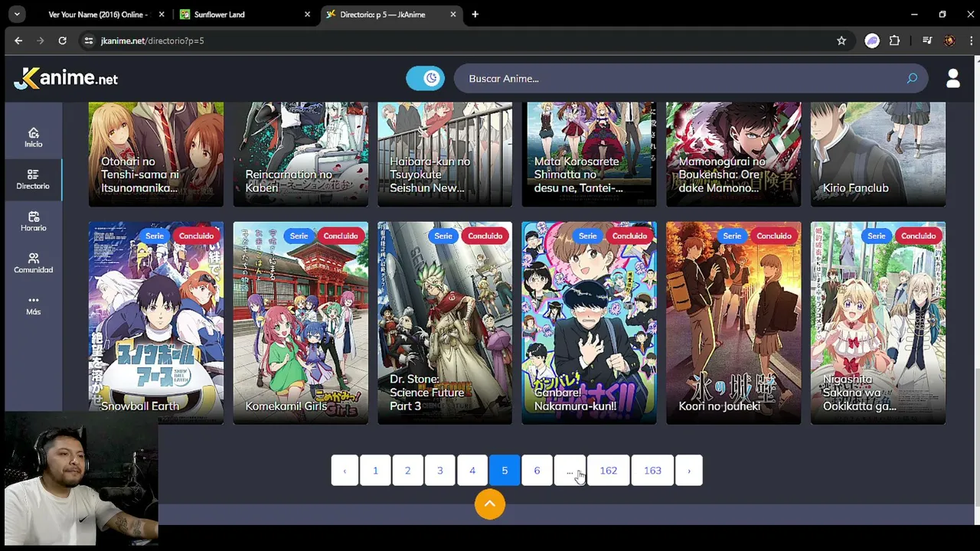Open the tab search dropdown chevron
This screenshot has width=980, height=551.
pos(17,15)
